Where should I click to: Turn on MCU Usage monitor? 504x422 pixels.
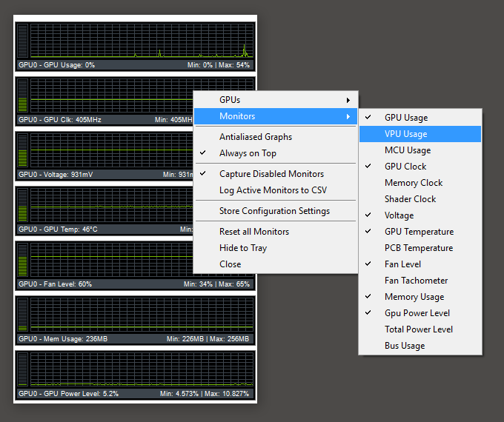407,150
